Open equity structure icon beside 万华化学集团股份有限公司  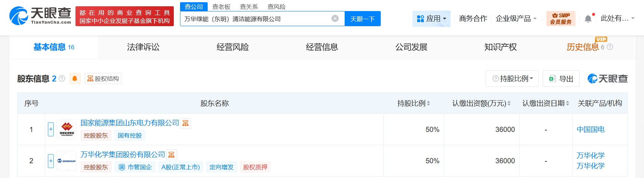coord(171,155)
